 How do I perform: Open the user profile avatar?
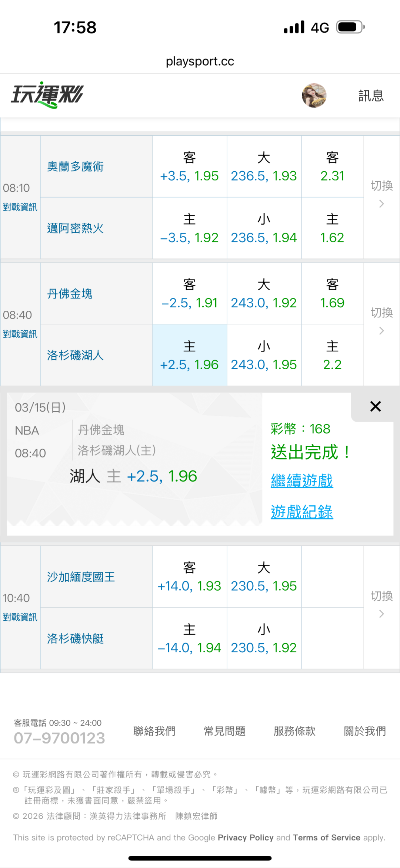(314, 95)
